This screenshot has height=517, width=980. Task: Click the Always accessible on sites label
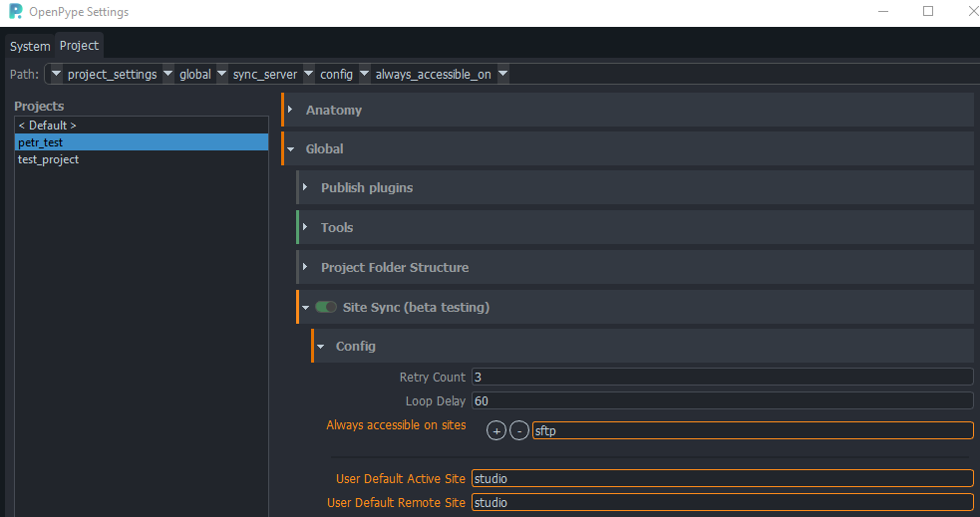[396, 424]
